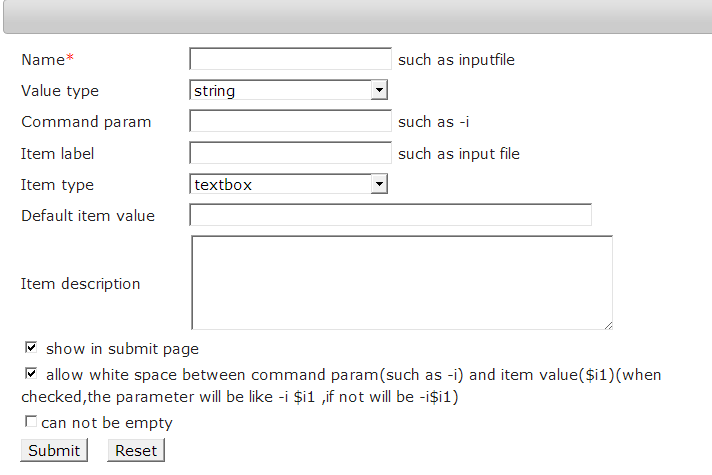Click the gray header bar at top
712x475 pixels.
[358, 16]
